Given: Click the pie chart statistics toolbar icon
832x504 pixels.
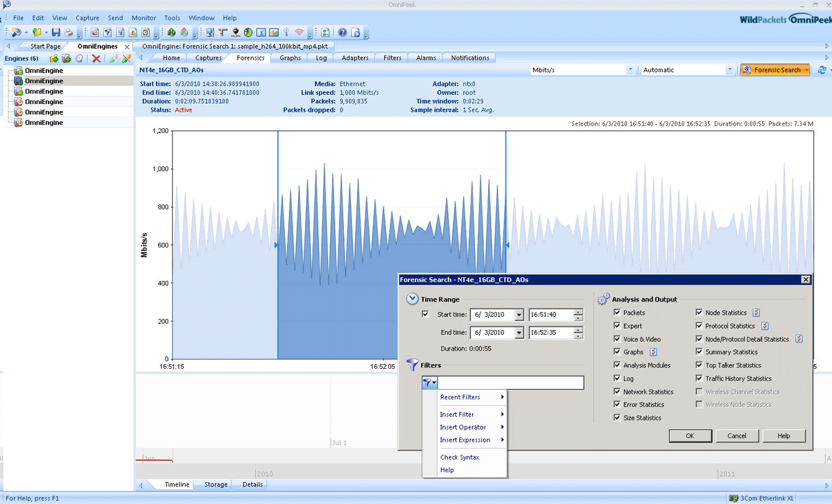Looking at the screenshot, I should [248, 33].
